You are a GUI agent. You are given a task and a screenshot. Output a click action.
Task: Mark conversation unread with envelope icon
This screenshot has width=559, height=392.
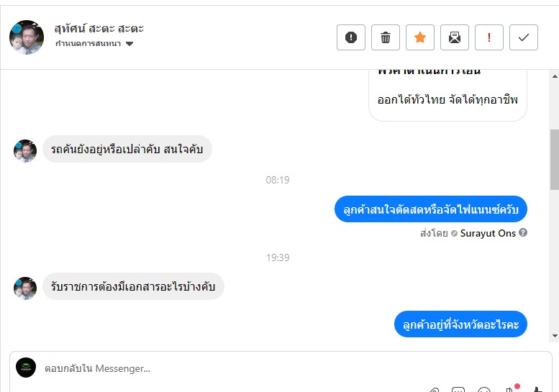455,37
